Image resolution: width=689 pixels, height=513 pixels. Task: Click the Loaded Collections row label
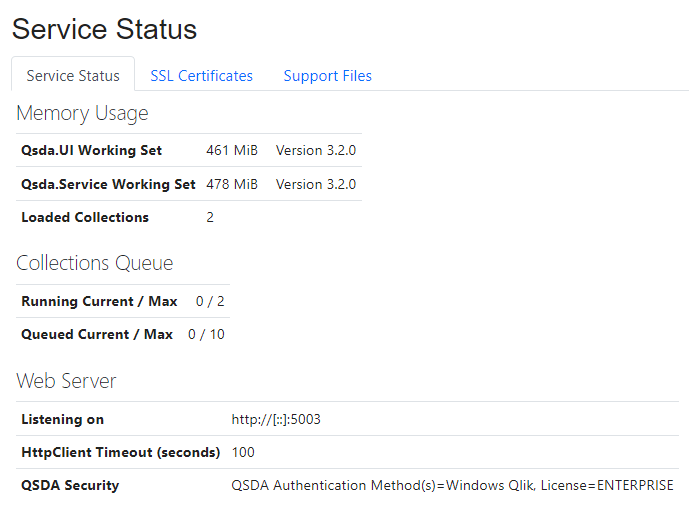[x=85, y=217]
